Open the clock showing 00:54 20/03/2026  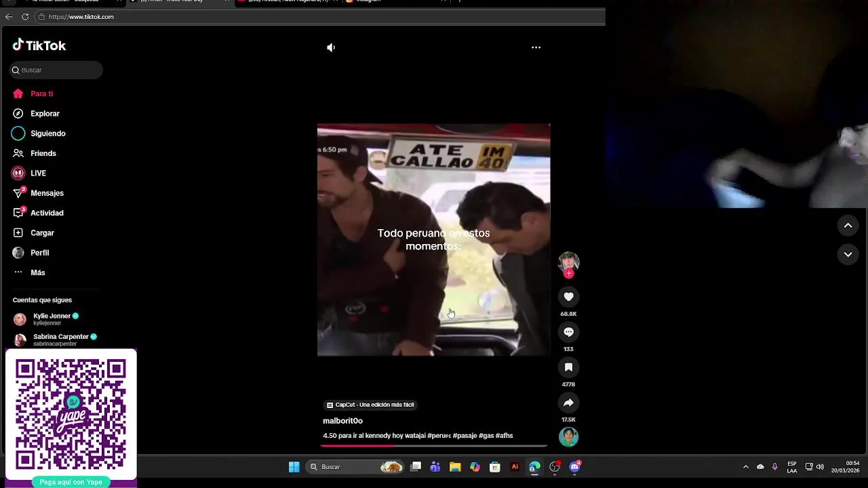[x=846, y=467]
